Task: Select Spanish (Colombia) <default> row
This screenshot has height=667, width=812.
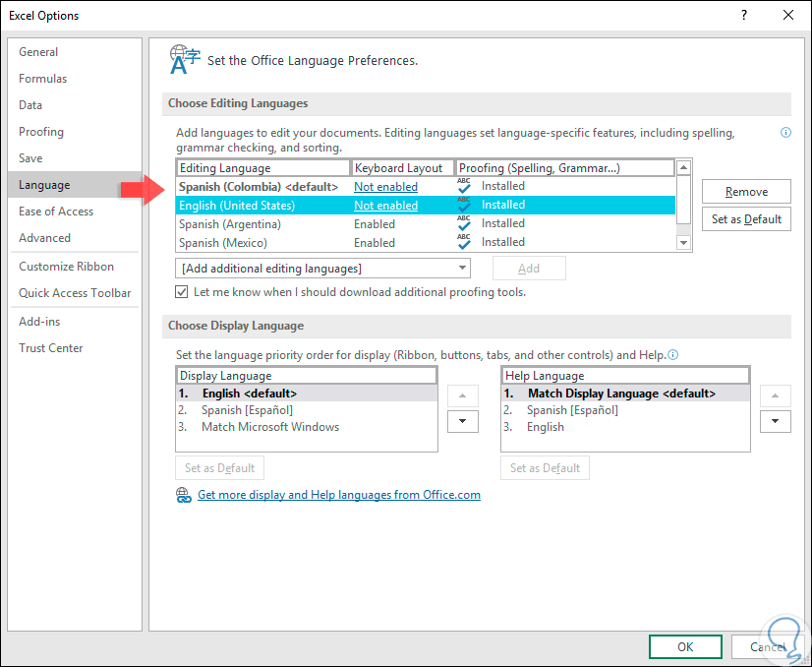Action: click(x=426, y=187)
